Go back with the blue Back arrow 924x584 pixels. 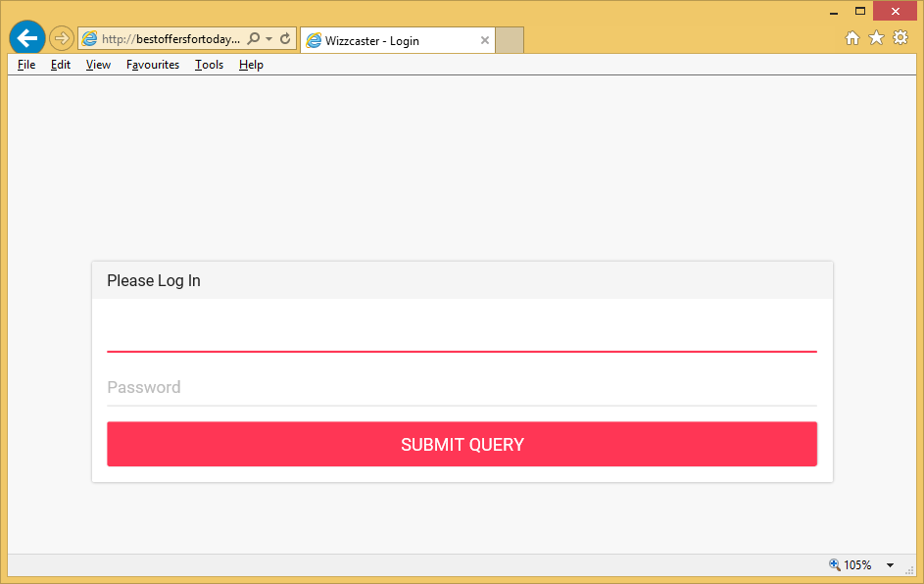point(27,38)
